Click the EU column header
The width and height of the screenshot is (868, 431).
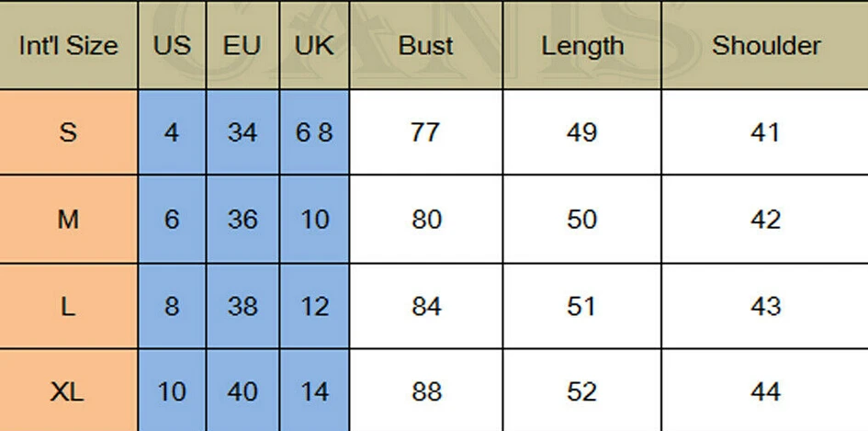click(242, 45)
